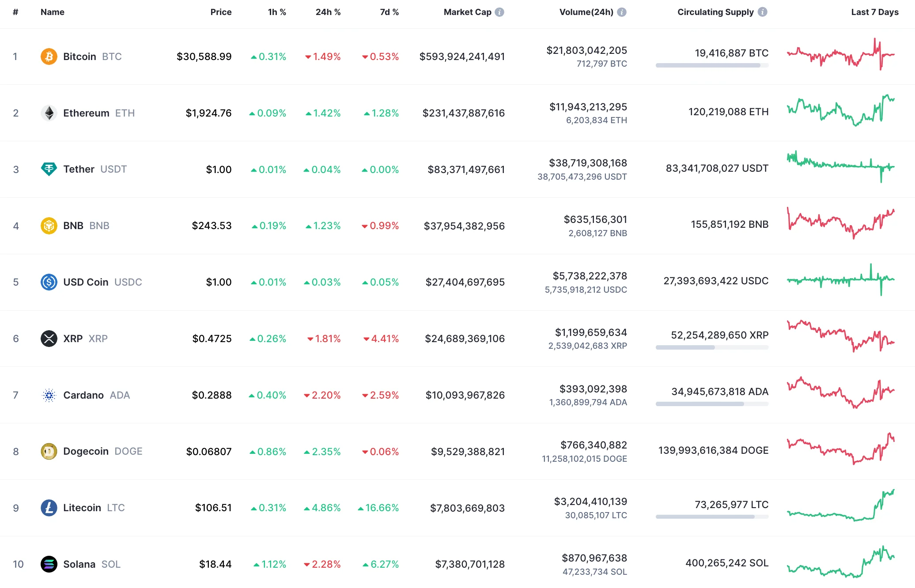
Task: Click the XRP logo icon
Action: pos(49,339)
